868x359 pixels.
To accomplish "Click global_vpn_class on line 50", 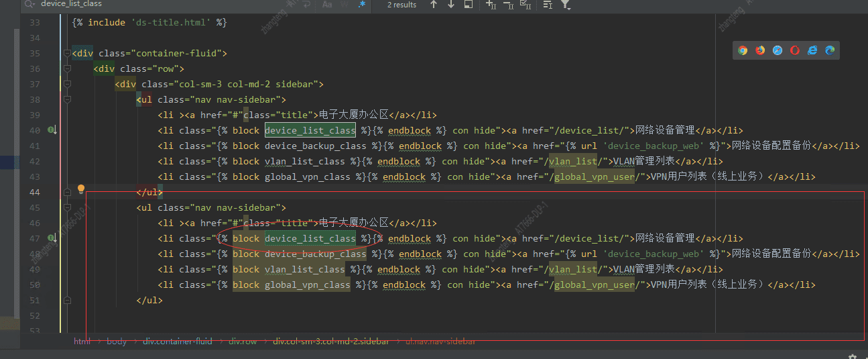I will click(308, 285).
